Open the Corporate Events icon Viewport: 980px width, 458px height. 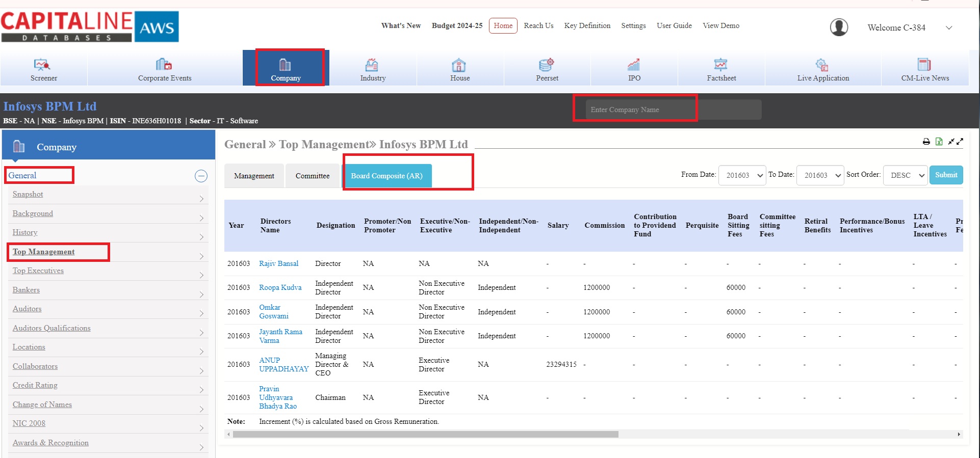164,65
